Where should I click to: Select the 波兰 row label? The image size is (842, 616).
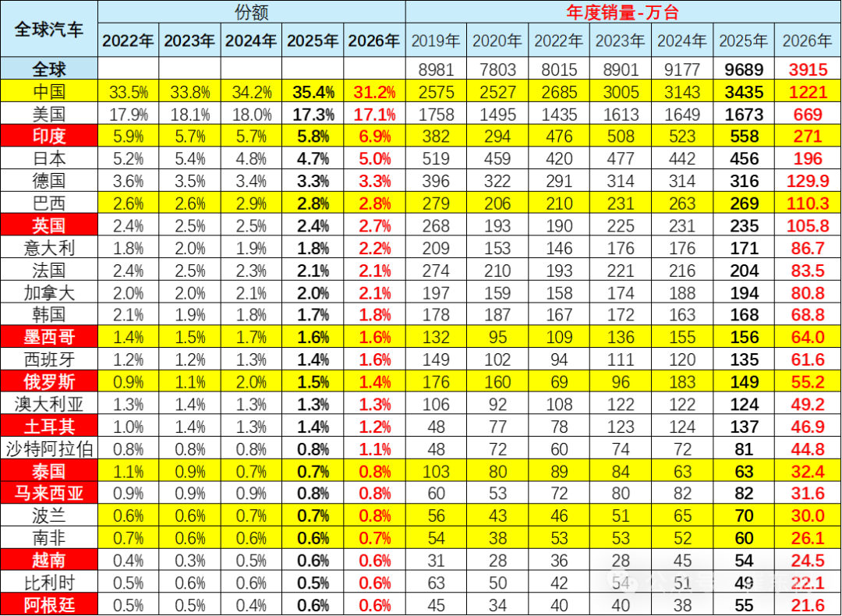[x=49, y=515]
